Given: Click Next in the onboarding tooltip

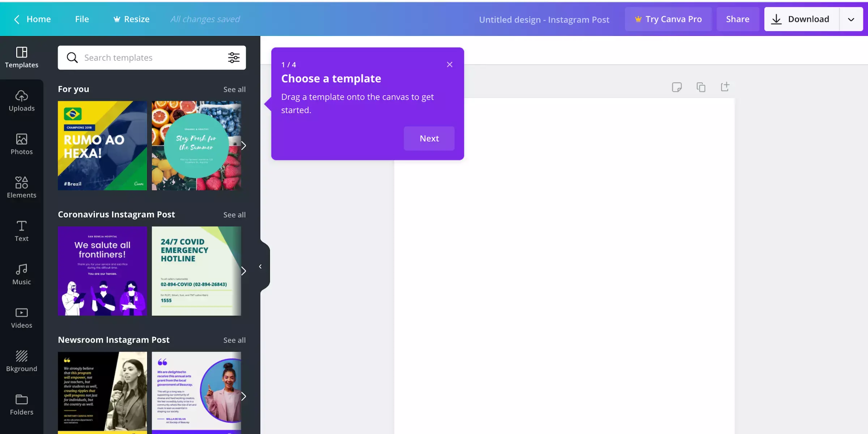Looking at the screenshot, I should pos(429,139).
